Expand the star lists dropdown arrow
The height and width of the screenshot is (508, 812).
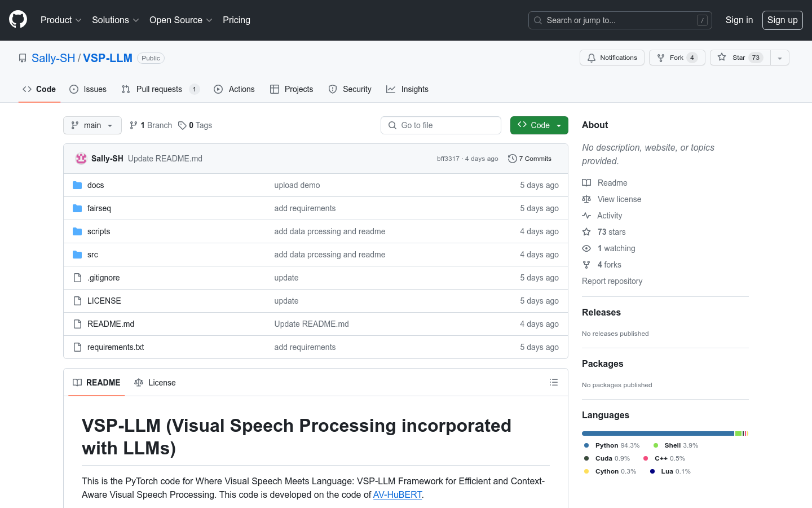(780, 58)
